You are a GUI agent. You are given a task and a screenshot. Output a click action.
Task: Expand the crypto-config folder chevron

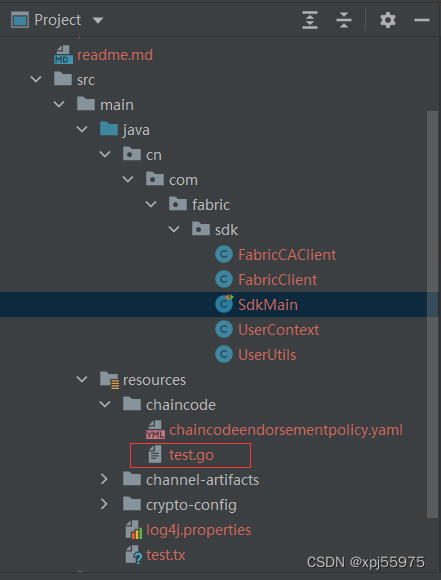[104, 504]
